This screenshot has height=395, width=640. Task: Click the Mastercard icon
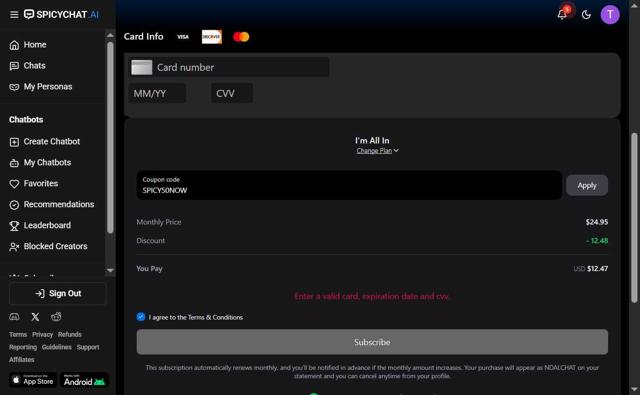241,37
